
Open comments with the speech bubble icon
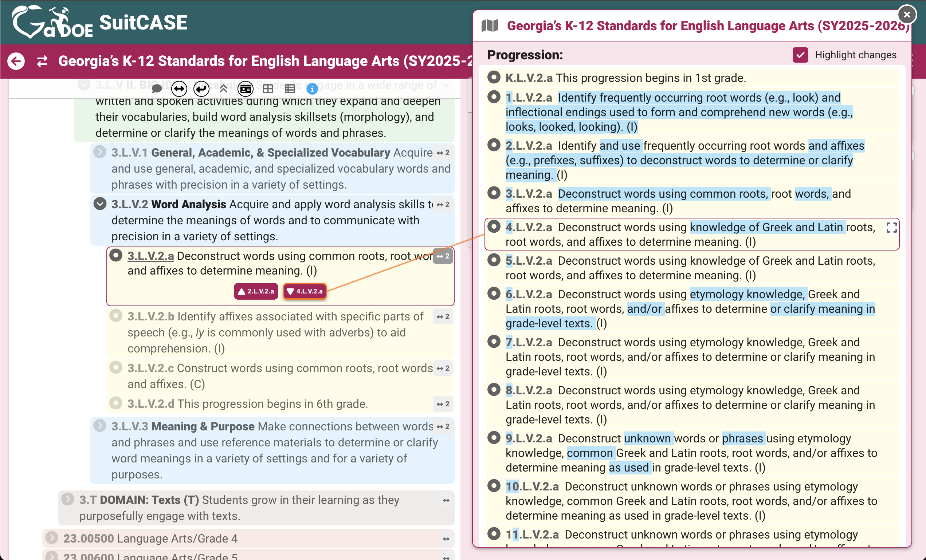[x=157, y=89]
